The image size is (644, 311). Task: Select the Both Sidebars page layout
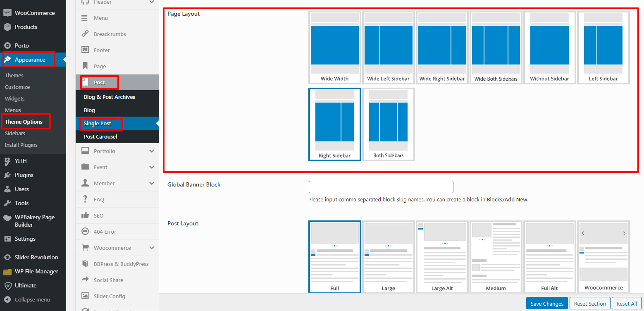tap(389, 124)
